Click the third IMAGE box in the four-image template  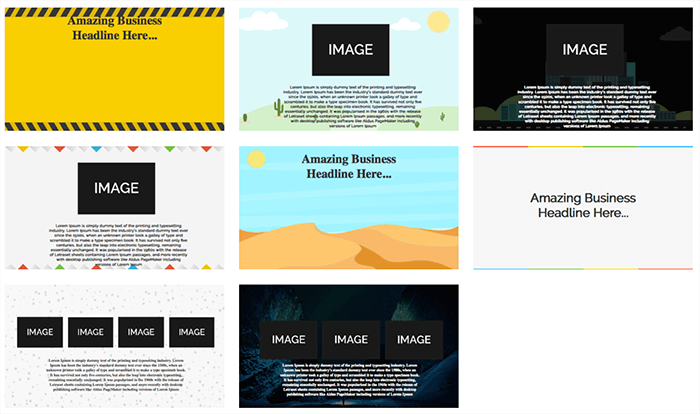tap(141, 332)
